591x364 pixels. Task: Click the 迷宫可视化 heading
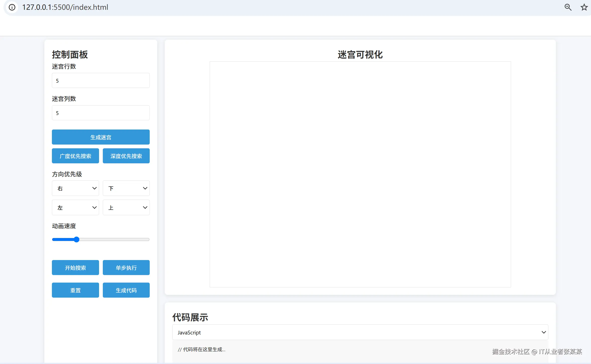coord(360,55)
